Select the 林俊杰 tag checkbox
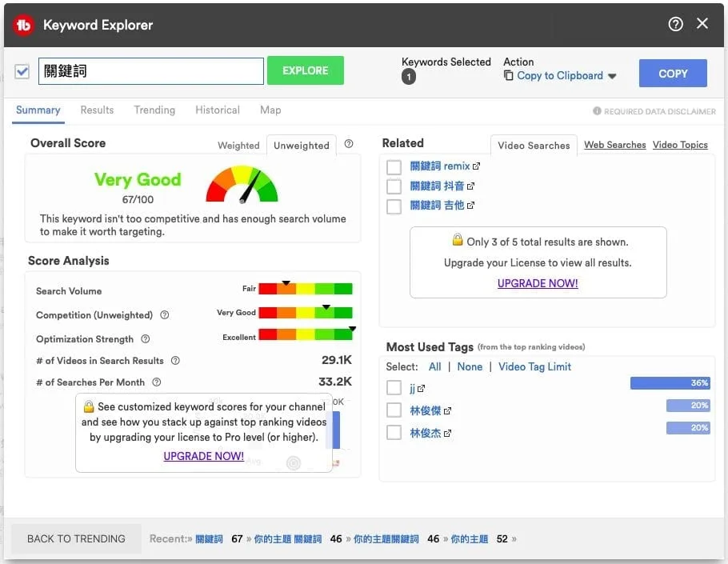The height and width of the screenshot is (564, 728). pos(394,432)
